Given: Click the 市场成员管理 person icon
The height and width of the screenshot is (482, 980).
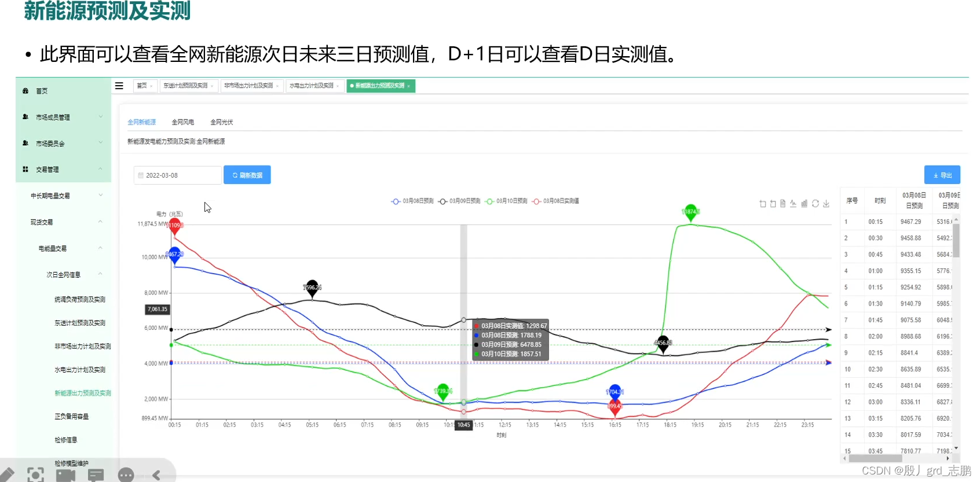Looking at the screenshot, I should pos(25,117).
